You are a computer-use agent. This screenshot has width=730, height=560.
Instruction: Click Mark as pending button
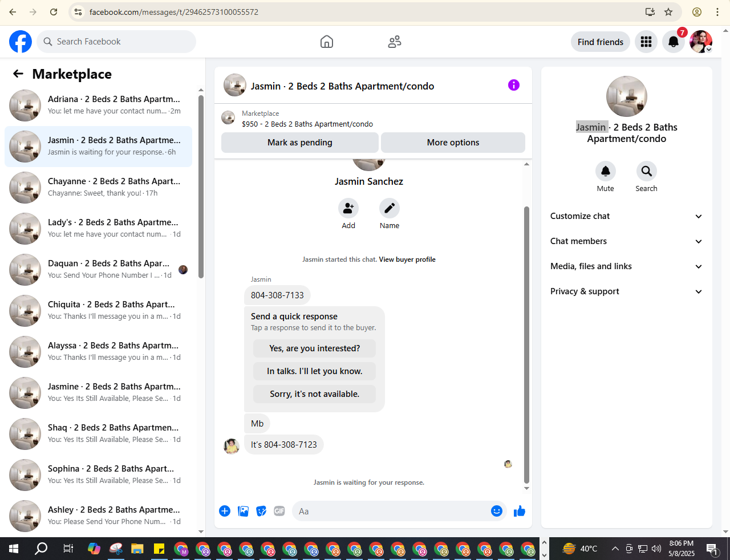300,143
